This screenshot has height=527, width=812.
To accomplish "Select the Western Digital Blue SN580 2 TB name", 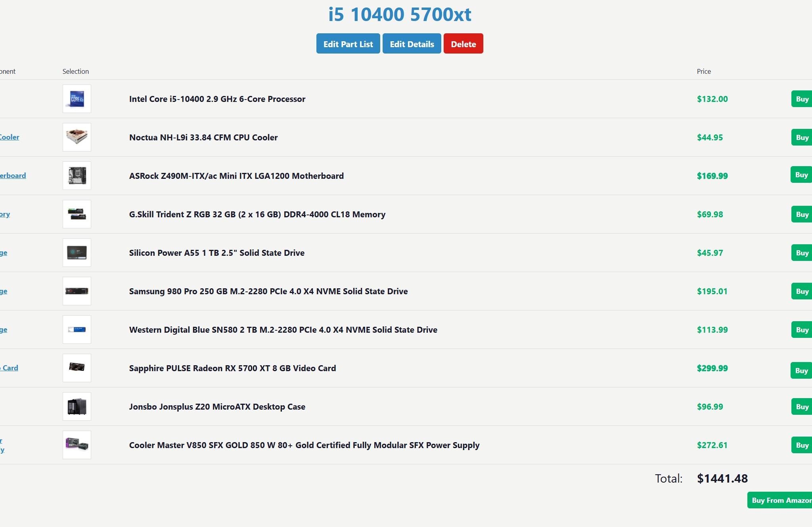I will [283, 330].
